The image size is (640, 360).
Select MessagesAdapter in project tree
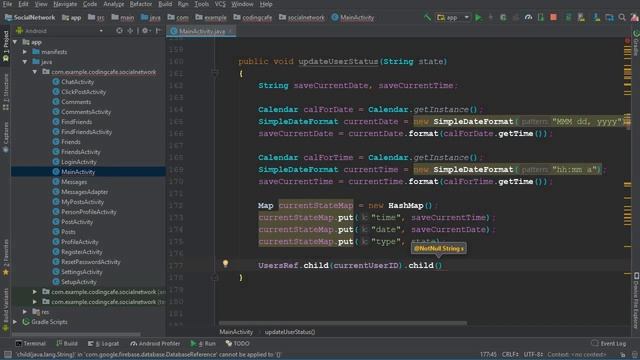tap(84, 192)
